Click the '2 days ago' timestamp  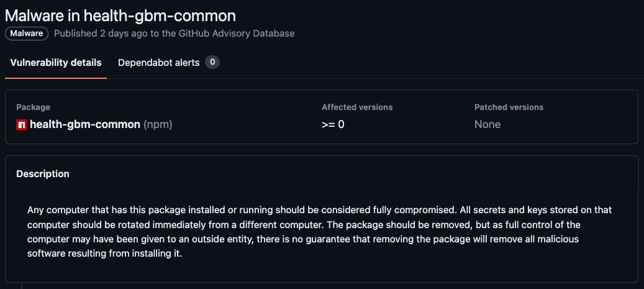[124, 34]
